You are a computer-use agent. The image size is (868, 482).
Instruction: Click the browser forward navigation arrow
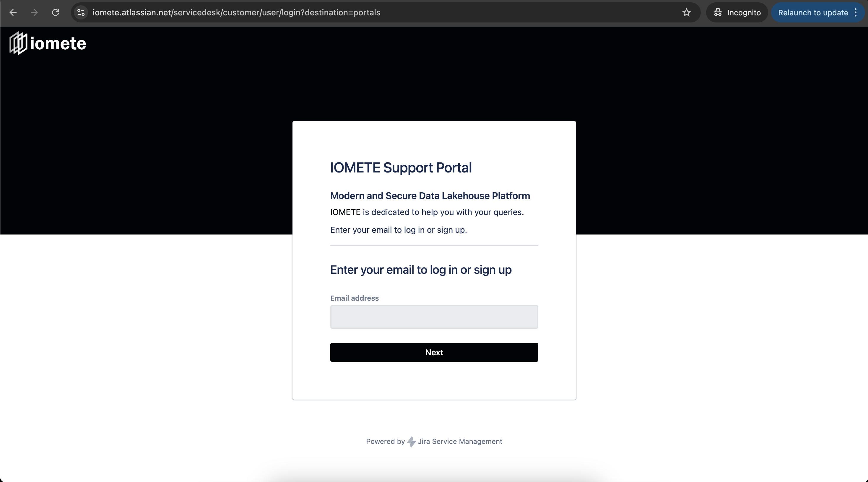(34, 12)
